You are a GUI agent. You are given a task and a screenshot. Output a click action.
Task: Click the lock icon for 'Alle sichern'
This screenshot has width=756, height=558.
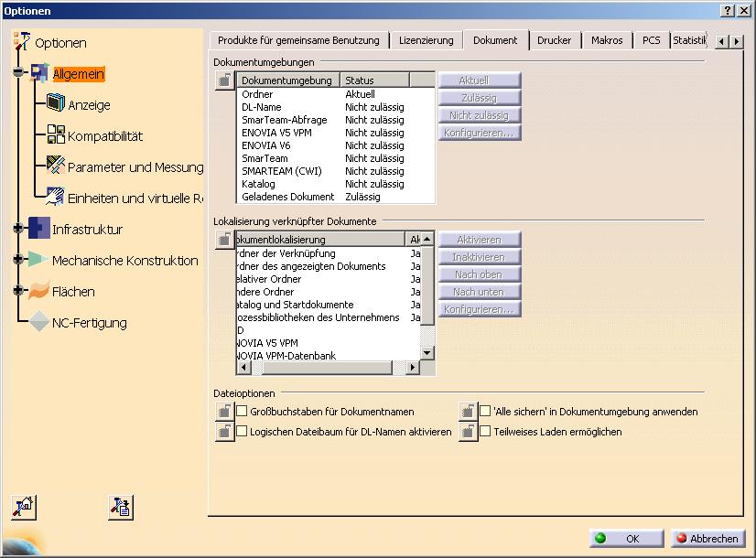point(468,412)
